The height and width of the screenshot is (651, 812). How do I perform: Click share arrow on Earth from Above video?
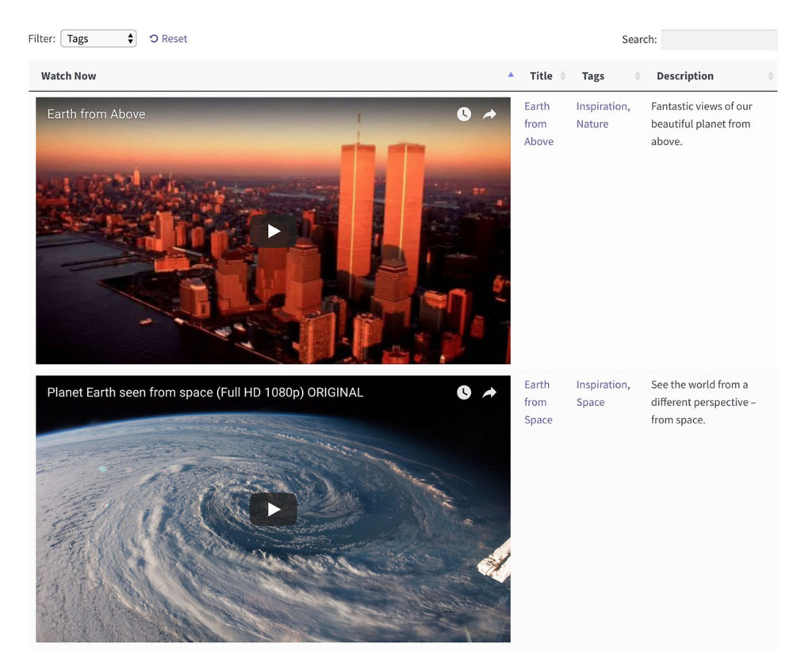click(x=489, y=114)
